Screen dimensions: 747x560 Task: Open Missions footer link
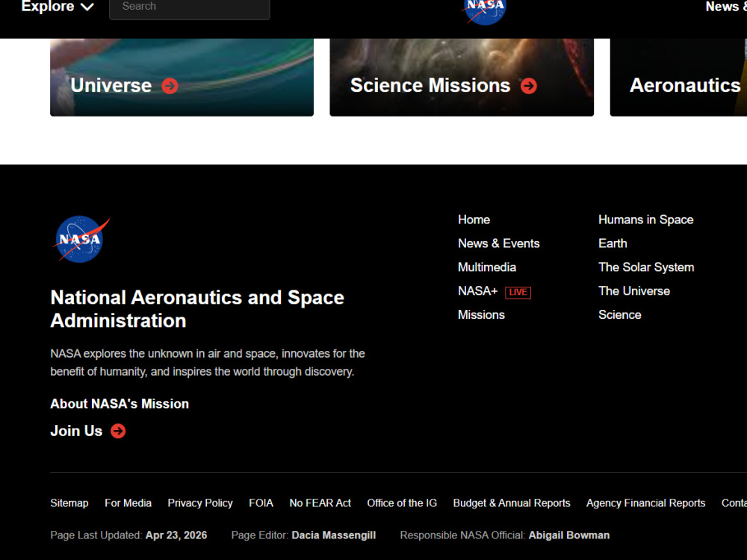coord(481,315)
